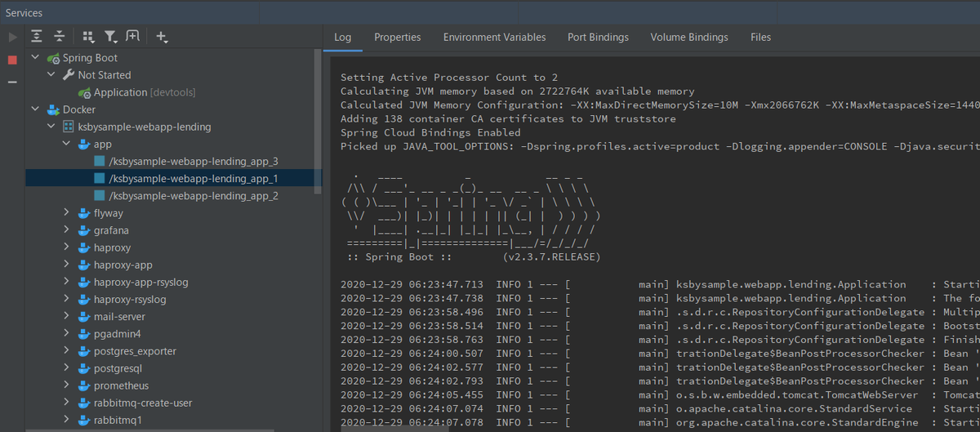
Task: Open the Add Service plus dropdown
Action: tap(162, 37)
